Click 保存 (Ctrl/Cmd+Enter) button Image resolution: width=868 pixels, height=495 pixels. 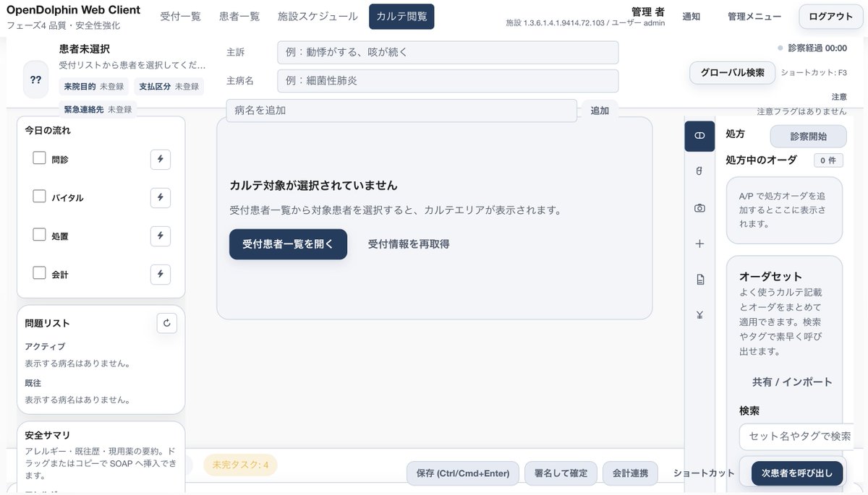463,473
